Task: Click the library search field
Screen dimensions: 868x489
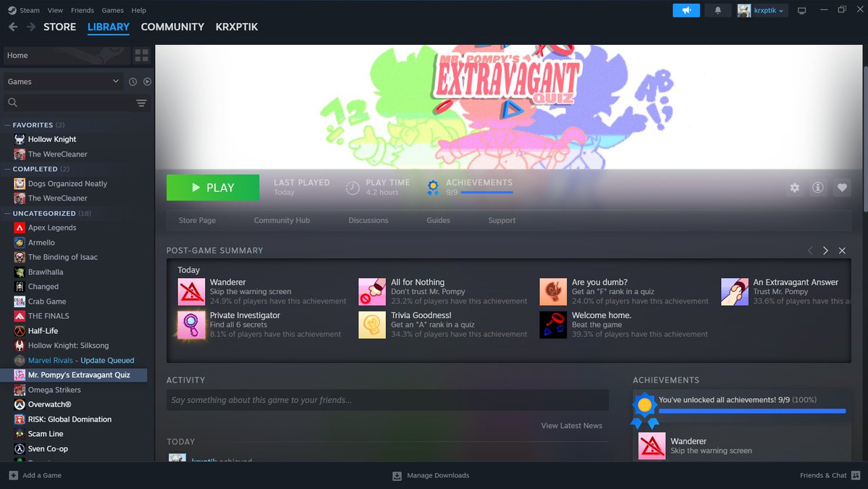Action: pyautogui.click(x=67, y=103)
